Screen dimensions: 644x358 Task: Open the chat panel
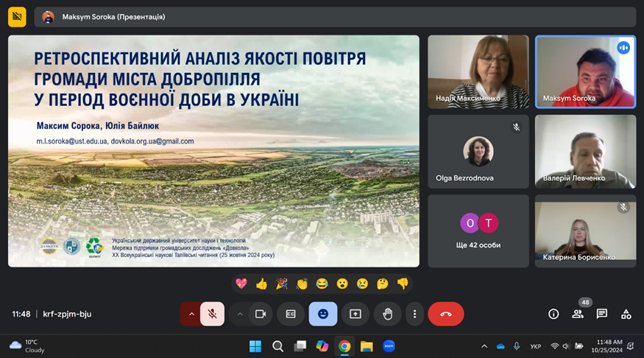[602, 314]
